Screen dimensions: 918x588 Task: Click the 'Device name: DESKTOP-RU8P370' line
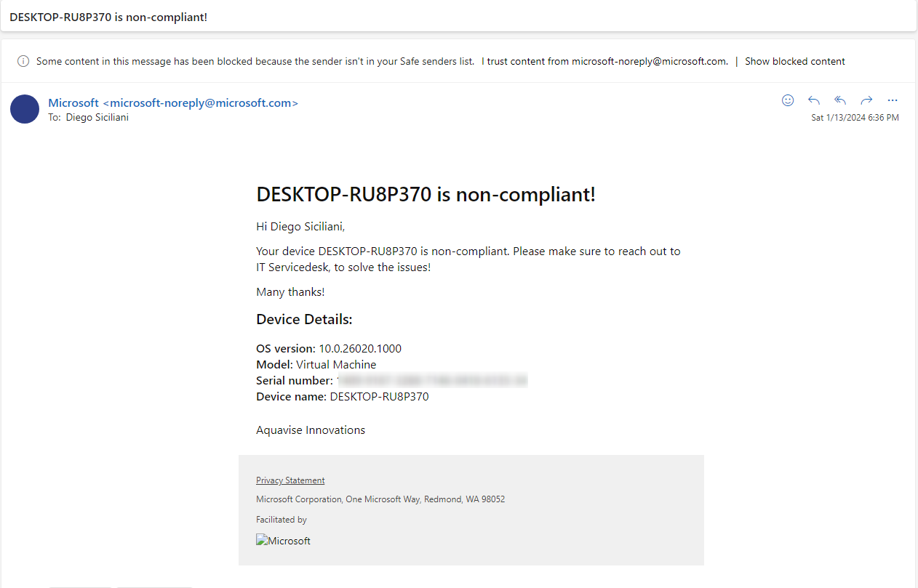343,397
